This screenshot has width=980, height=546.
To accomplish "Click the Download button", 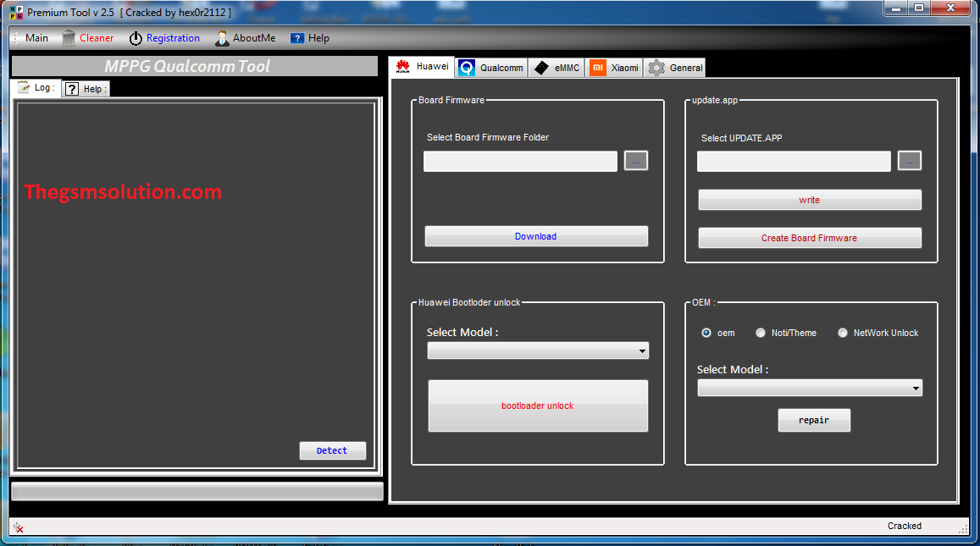I will 536,236.
